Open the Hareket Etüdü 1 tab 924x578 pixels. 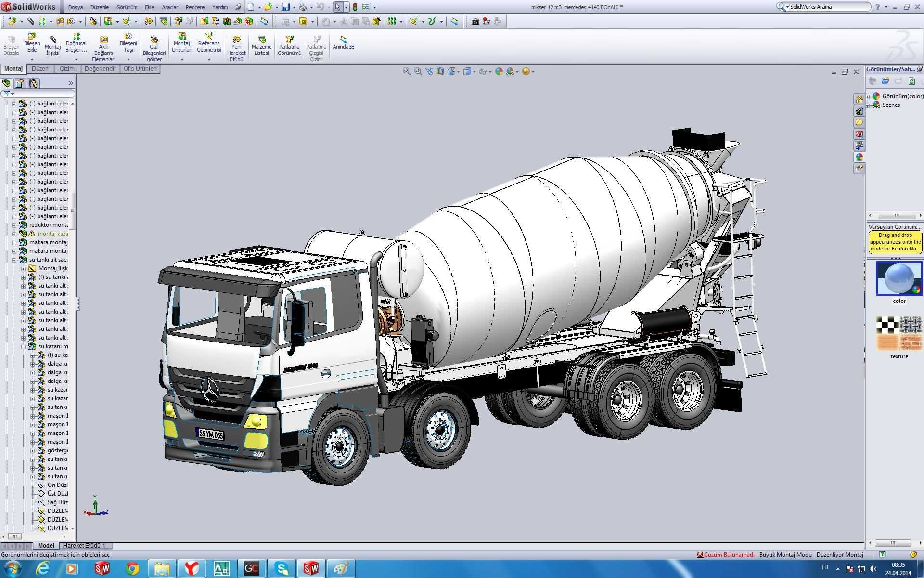(84, 546)
